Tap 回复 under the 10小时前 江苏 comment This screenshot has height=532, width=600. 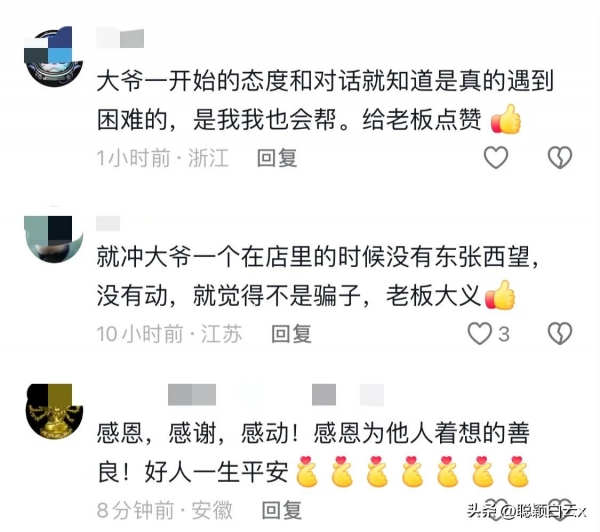click(291, 334)
